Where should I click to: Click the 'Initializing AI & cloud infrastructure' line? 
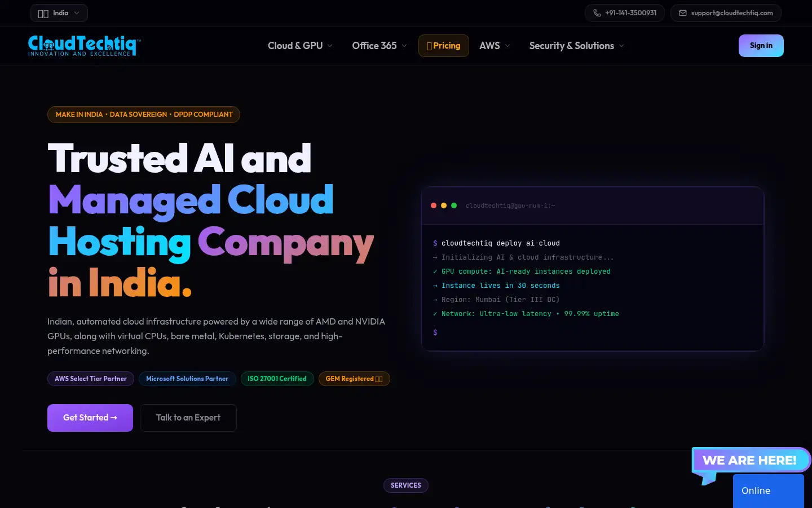[523, 257]
